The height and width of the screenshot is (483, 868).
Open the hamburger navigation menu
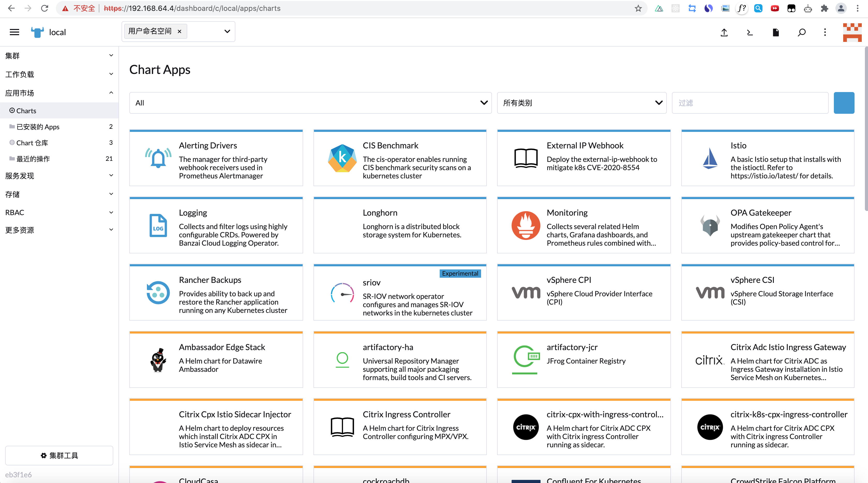click(x=14, y=32)
